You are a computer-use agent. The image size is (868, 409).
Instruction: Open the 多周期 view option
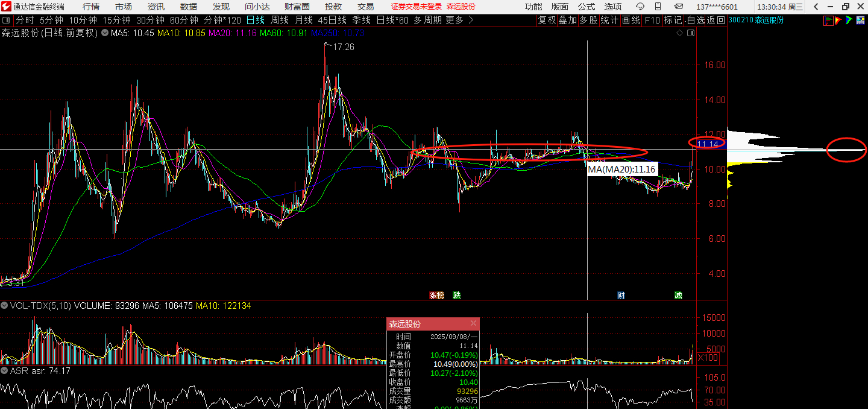(x=427, y=21)
